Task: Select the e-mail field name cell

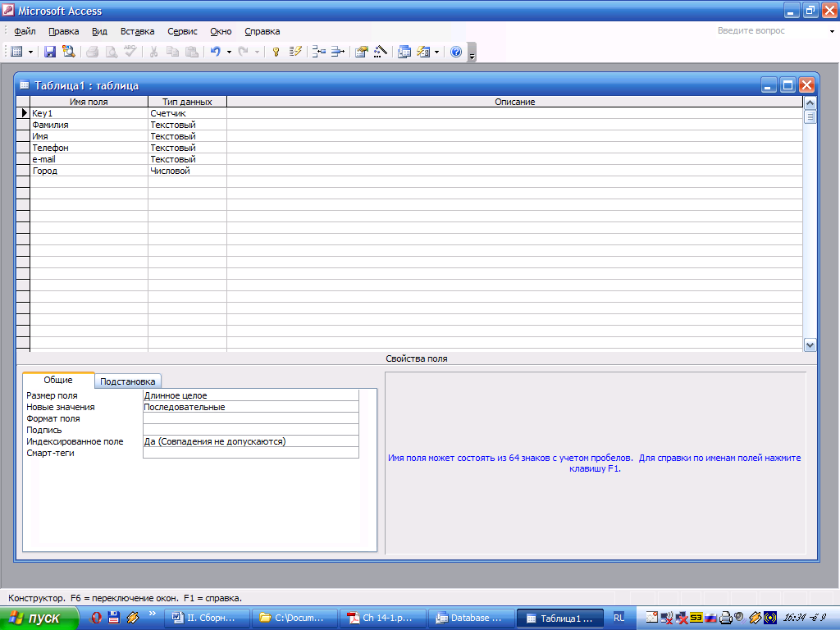Action: 89,159
